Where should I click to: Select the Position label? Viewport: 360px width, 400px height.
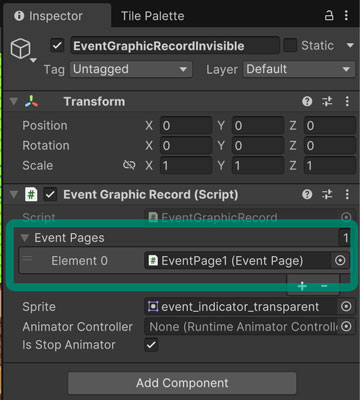pyautogui.click(x=45, y=126)
